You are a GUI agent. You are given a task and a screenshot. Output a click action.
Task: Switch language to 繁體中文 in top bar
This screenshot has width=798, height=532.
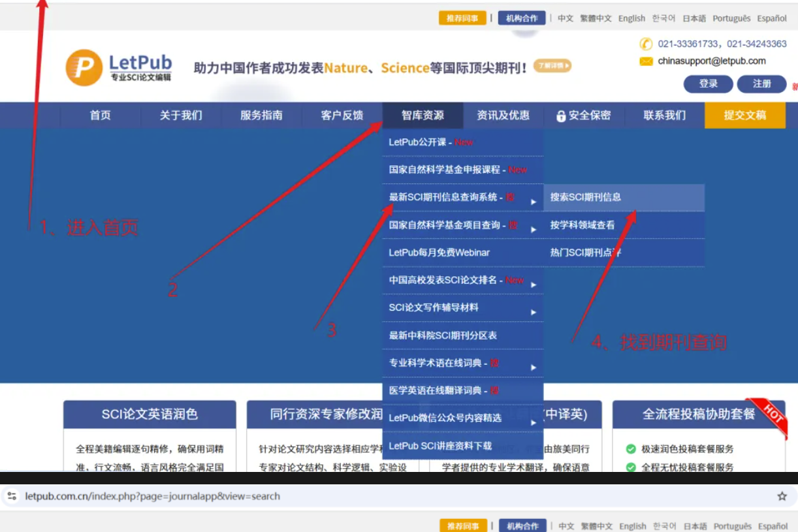596,18
